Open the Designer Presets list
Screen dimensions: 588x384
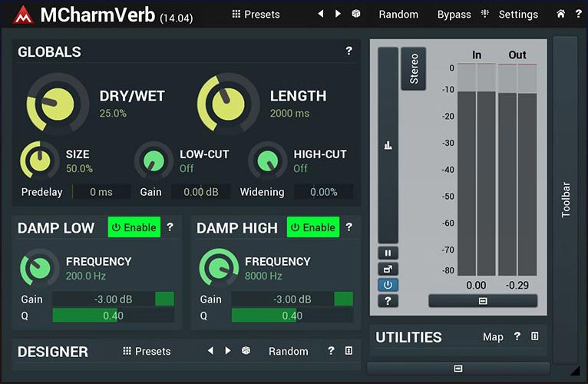147,351
